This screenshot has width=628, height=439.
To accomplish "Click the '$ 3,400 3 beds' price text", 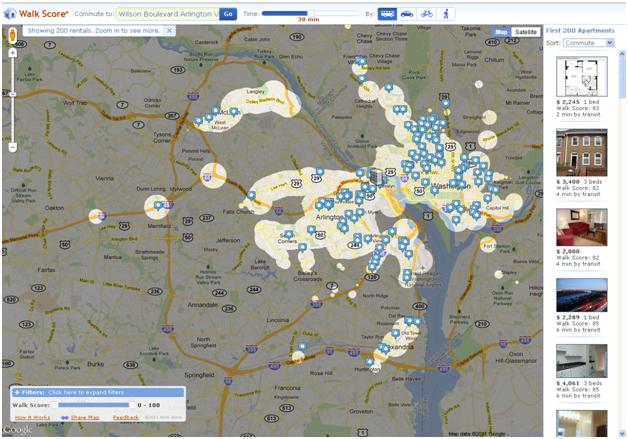I will coord(579,181).
